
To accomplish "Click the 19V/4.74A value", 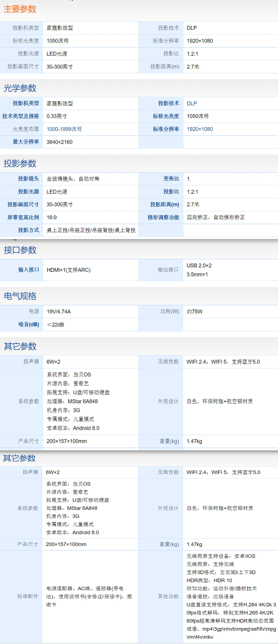I will pos(59,312).
